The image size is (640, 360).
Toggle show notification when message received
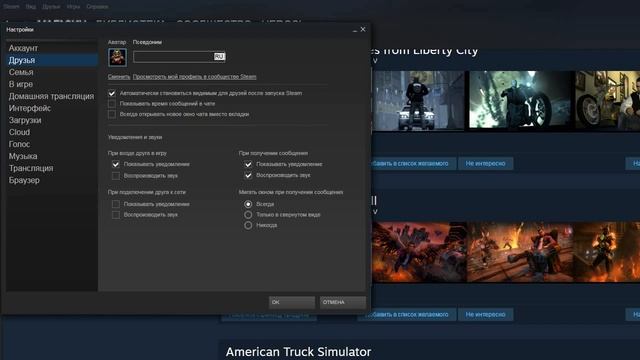248,164
